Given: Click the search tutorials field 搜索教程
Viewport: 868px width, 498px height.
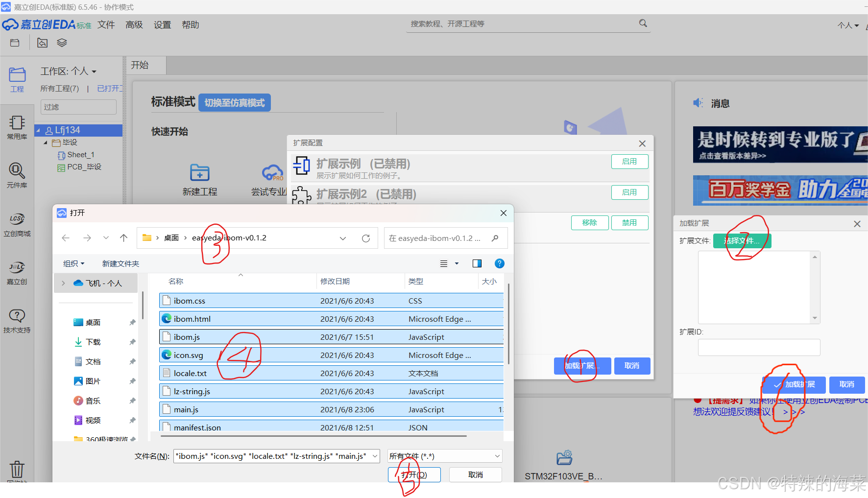Looking at the screenshot, I should point(522,24).
